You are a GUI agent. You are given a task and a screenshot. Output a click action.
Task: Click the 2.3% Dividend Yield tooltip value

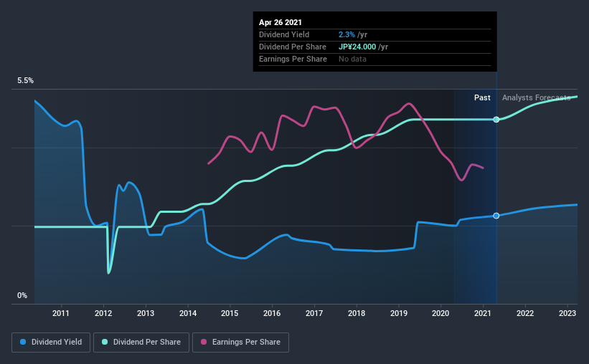347,34
